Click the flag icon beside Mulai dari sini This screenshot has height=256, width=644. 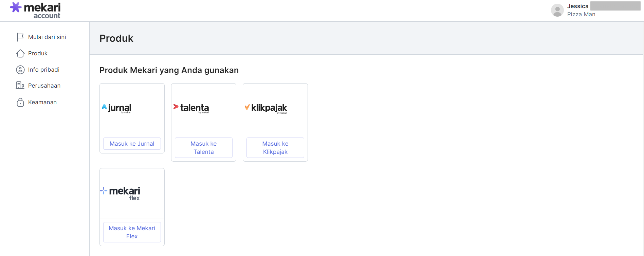tap(20, 37)
